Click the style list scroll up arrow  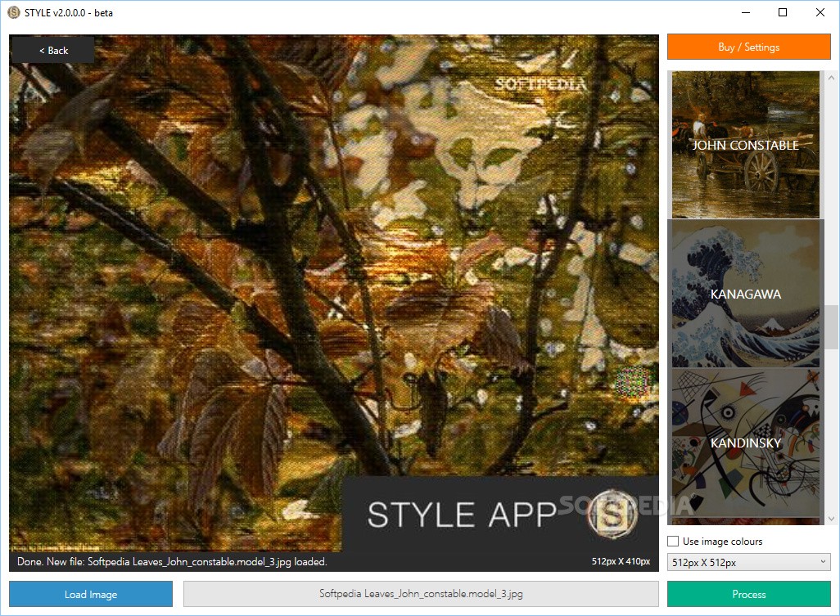pyautogui.click(x=831, y=78)
